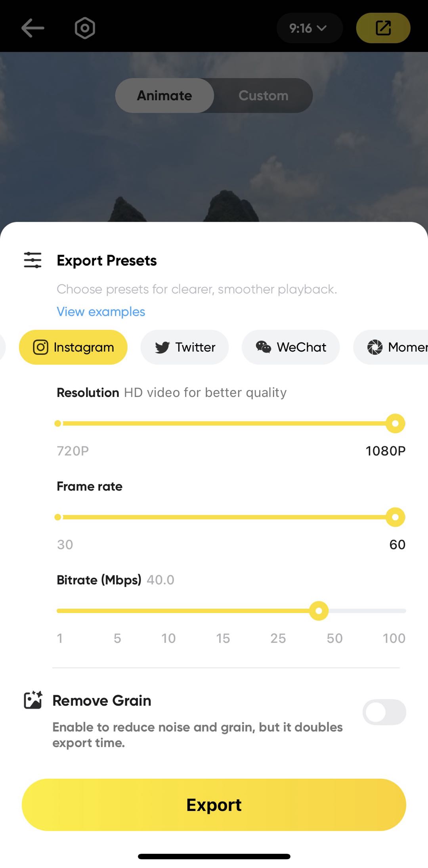
Task: Choose the Twitter preset
Action: 185,347
